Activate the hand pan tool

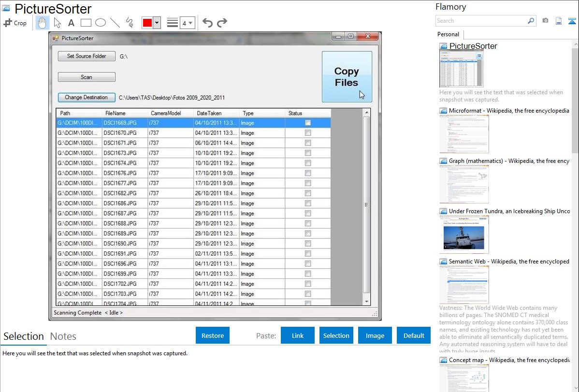tap(42, 23)
